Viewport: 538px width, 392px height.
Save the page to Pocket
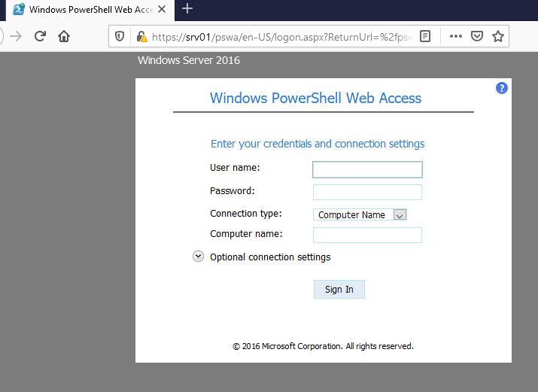coord(476,36)
